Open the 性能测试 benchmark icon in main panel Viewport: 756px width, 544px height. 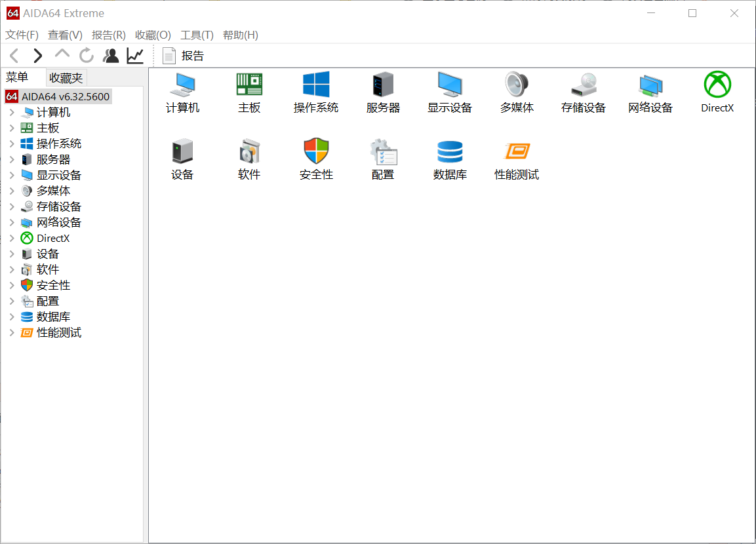point(517,151)
